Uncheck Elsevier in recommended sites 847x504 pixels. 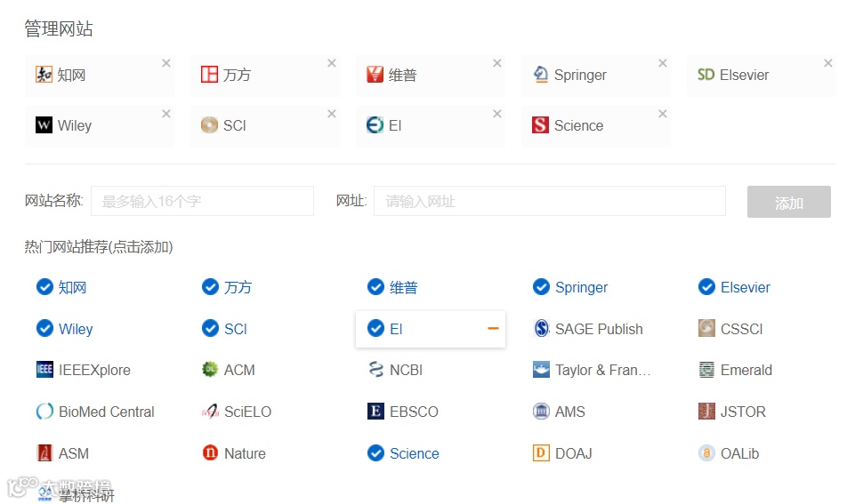[x=706, y=287]
